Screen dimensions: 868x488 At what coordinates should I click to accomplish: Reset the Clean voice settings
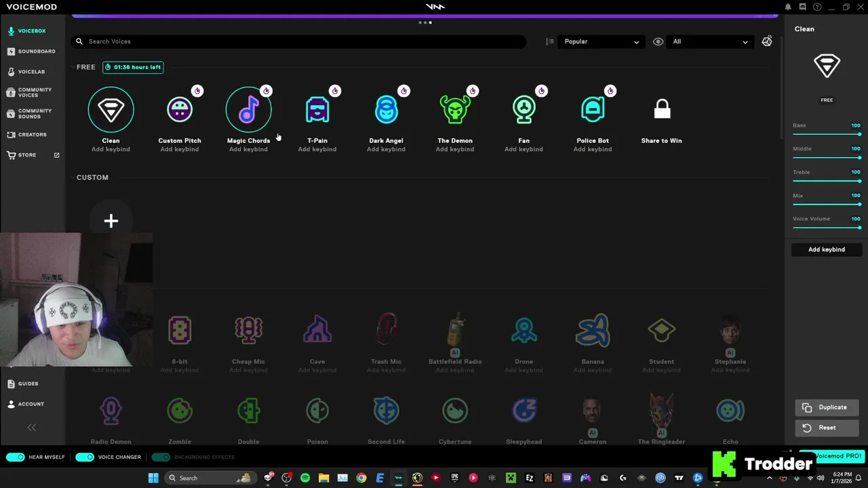click(x=827, y=428)
